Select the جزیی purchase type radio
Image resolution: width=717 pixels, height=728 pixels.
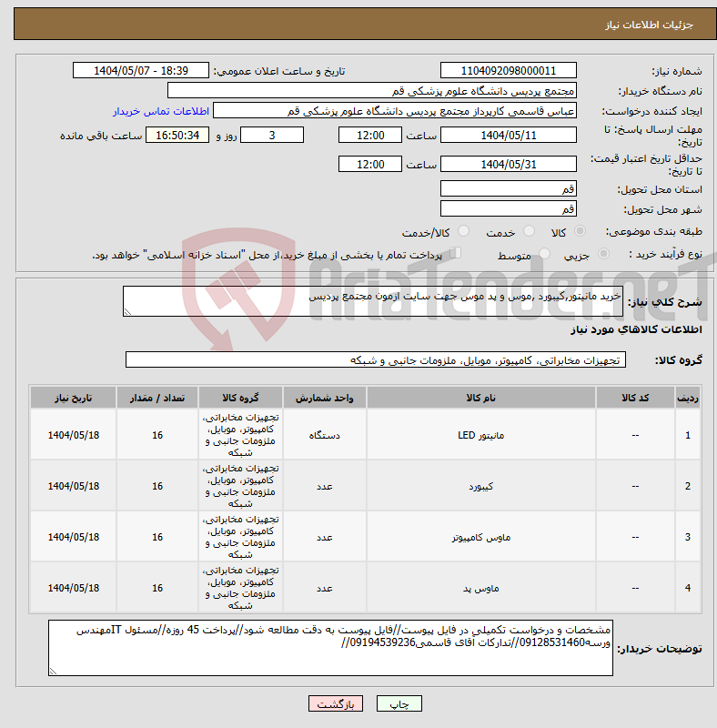coord(603,254)
